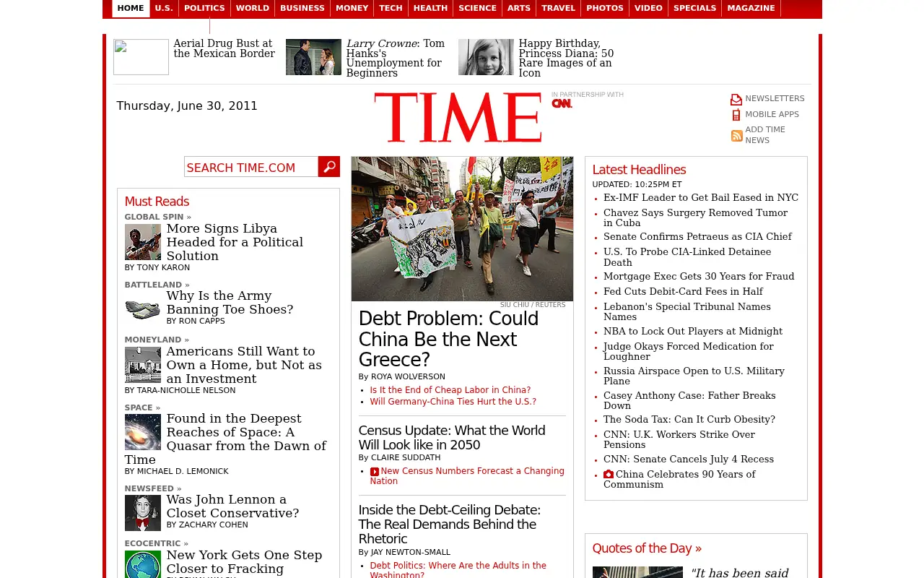
Task: Open the Moneyland section link
Action: point(157,340)
